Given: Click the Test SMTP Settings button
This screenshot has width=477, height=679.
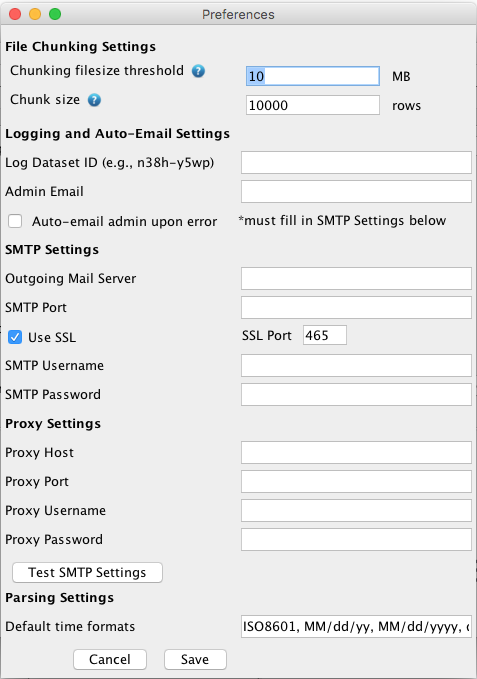Looking at the screenshot, I should [87, 572].
